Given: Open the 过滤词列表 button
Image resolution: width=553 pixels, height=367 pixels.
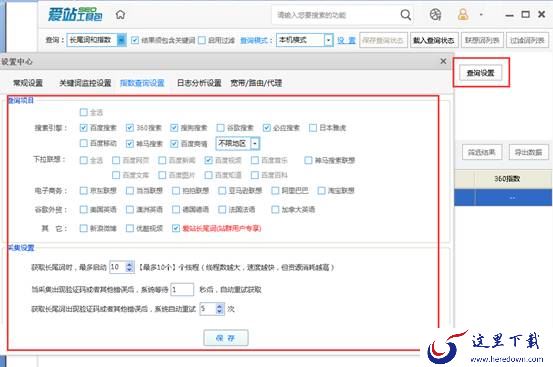Looking at the screenshot, I should pos(527,40).
